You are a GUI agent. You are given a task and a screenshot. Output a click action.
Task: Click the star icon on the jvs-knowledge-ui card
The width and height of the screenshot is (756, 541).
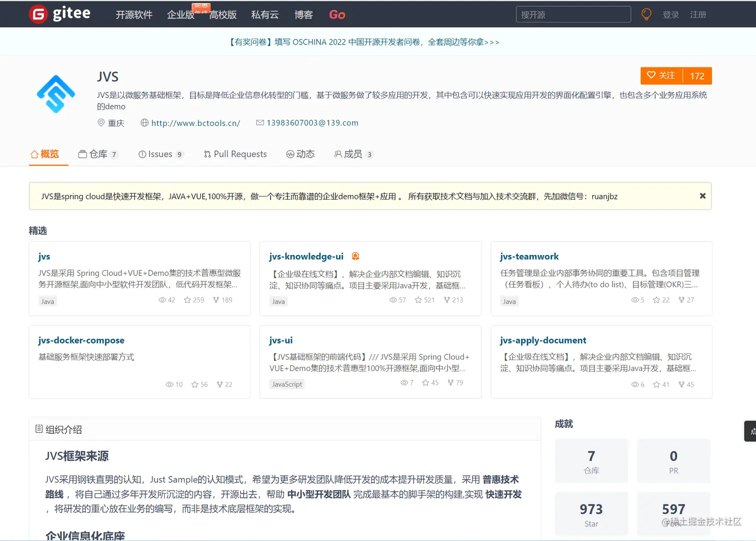[x=418, y=300]
